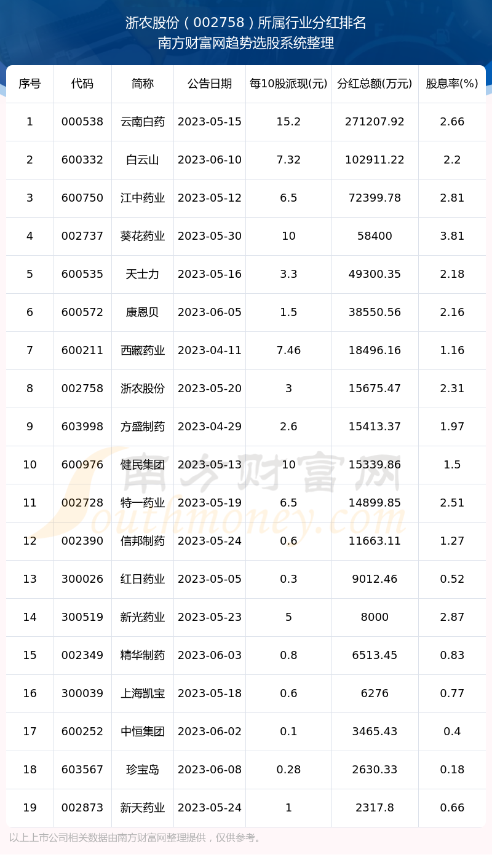Screen dimensions: 492x868
Task: Click total dividend 271207.92
Action: tap(375, 122)
